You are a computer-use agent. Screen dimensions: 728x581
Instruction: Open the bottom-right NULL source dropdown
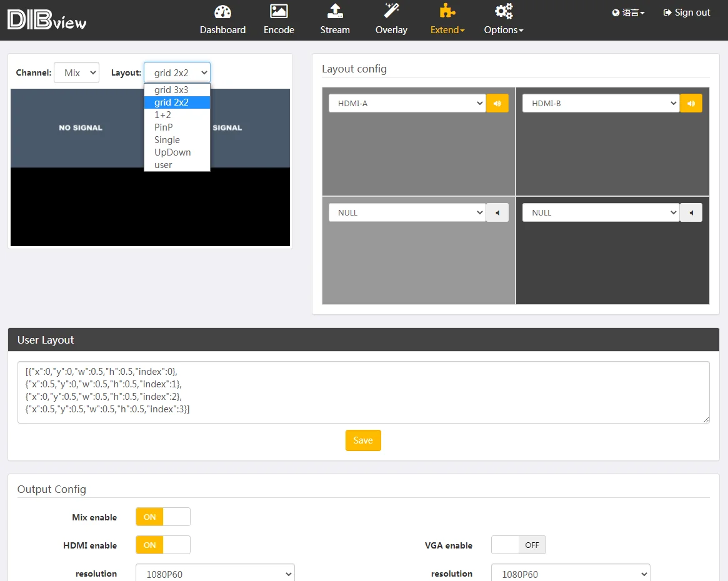(601, 212)
